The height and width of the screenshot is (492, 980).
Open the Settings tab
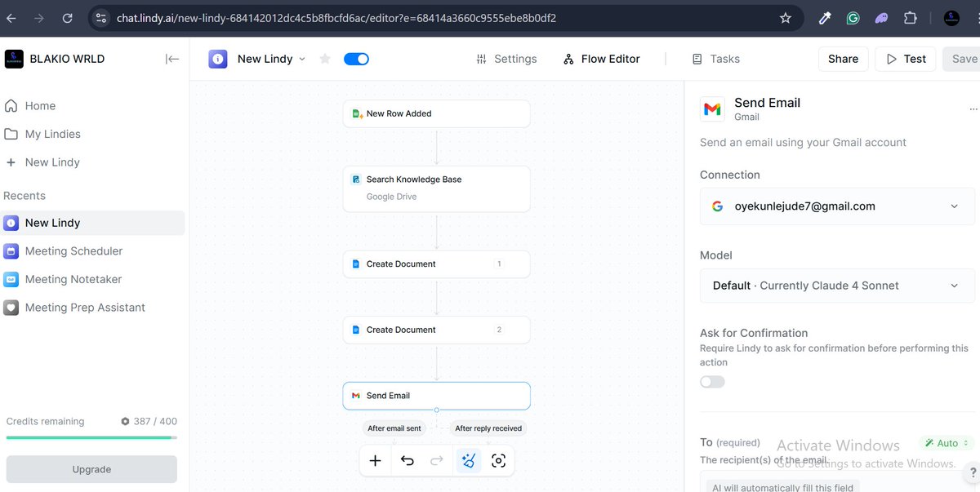pos(506,59)
